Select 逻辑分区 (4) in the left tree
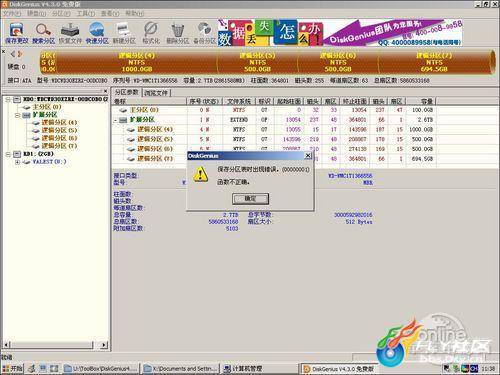The height and width of the screenshot is (375, 500). click(59, 122)
